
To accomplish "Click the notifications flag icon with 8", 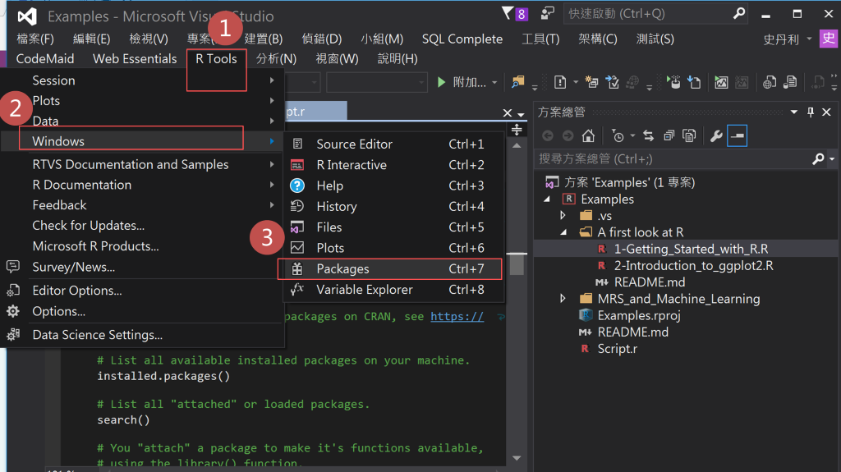I will (514, 13).
